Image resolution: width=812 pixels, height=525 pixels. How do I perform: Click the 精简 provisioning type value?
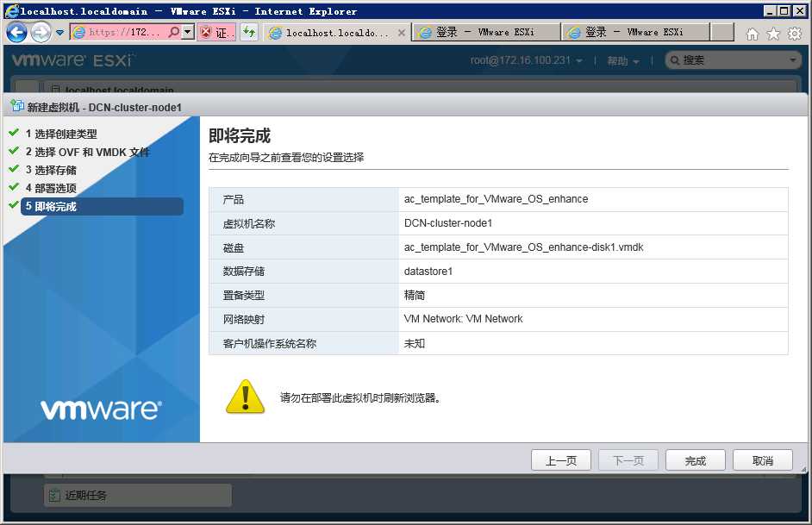pyautogui.click(x=415, y=295)
